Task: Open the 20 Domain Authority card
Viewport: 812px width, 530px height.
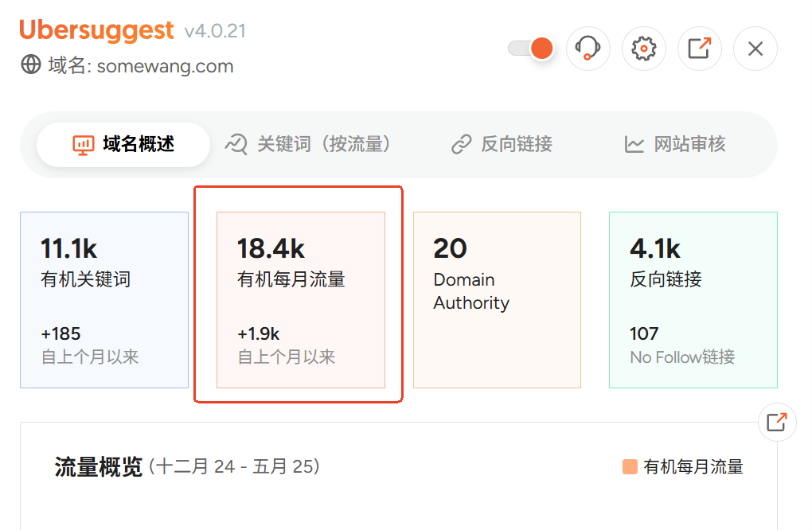Action: [497, 300]
